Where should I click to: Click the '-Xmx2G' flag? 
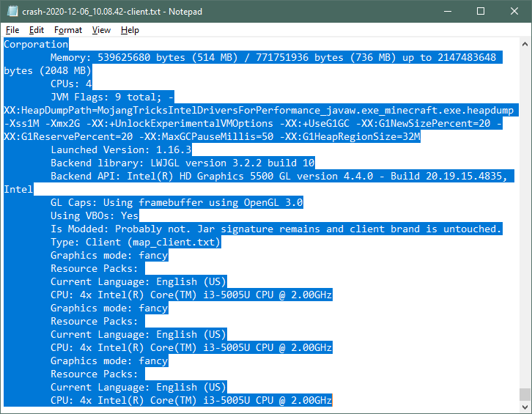(x=63, y=124)
